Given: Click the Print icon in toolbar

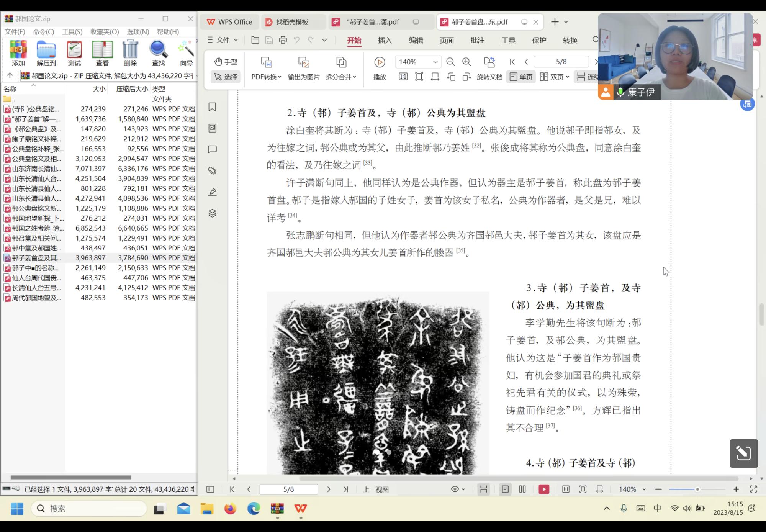Looking at the screenshot, I should [283, 40].
